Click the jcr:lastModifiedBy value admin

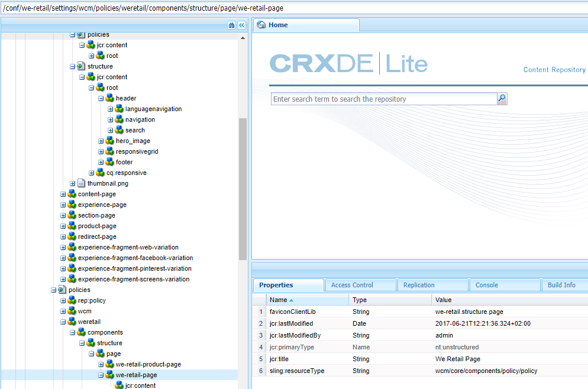(444, 335)
